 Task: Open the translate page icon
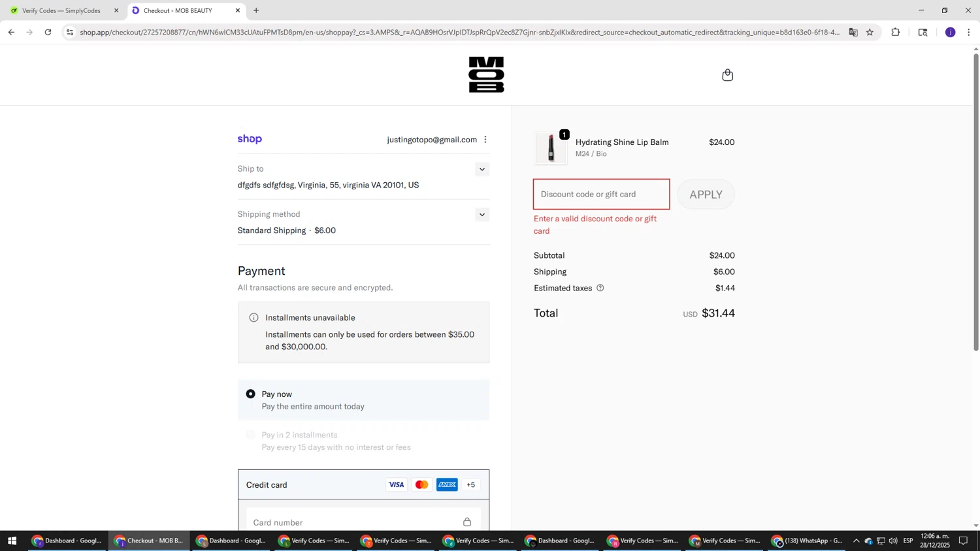pos(853,32)
